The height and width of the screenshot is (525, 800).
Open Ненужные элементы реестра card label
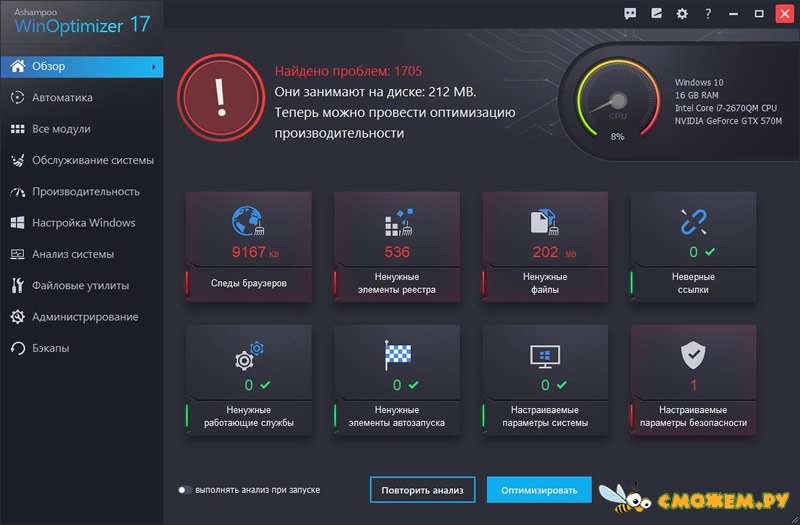click(x=396, y=283)
